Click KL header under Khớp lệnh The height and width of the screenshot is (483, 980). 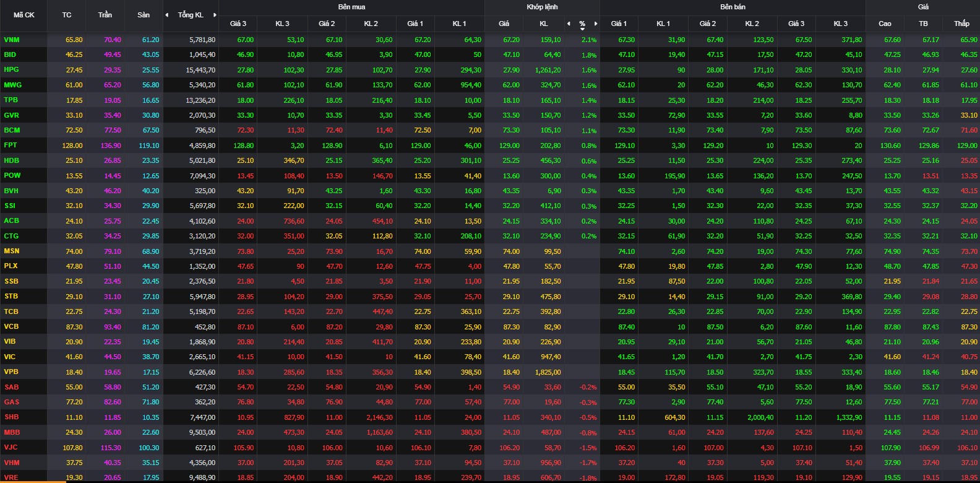tap(544, 24)
